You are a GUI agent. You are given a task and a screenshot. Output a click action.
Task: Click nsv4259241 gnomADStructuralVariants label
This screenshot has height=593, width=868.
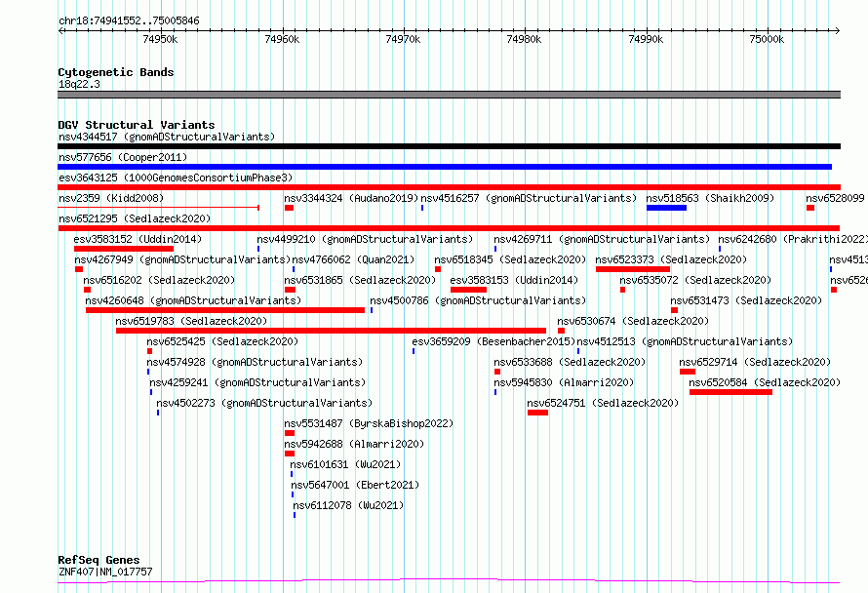pos(257,382)
